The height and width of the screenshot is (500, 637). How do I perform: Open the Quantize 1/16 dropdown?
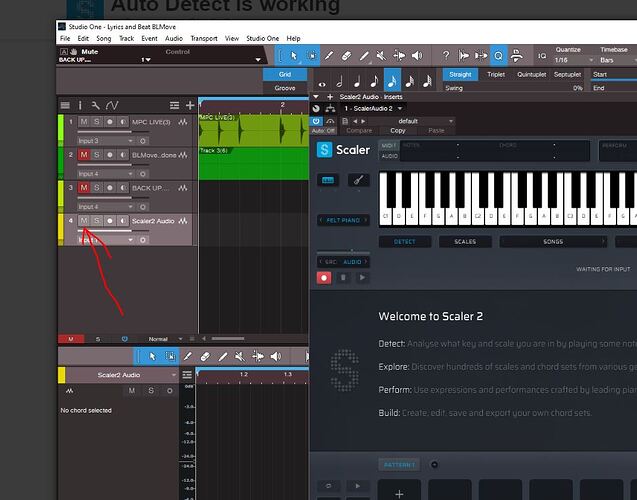(x=574, y=60)
